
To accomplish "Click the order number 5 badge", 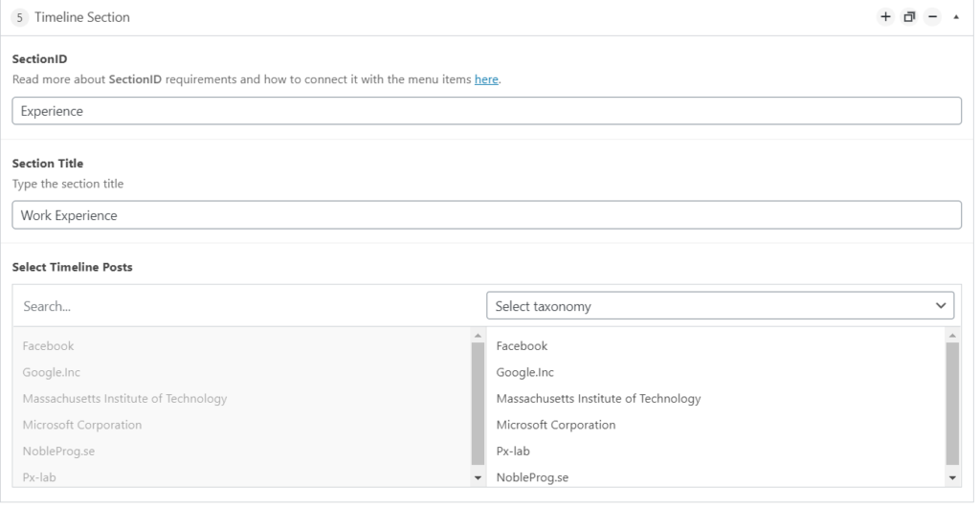I will [x=19, y=17].
